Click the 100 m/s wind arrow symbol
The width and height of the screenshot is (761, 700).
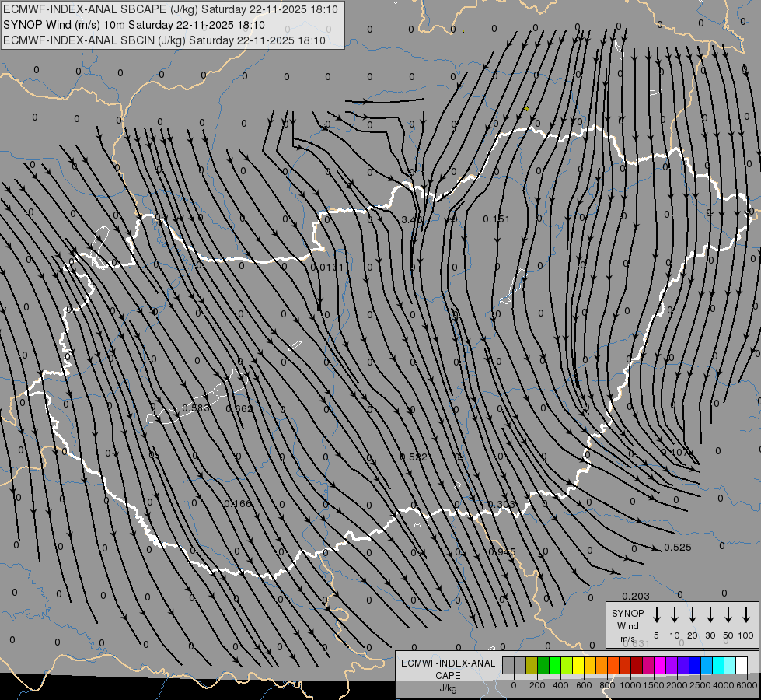point(746,615)
